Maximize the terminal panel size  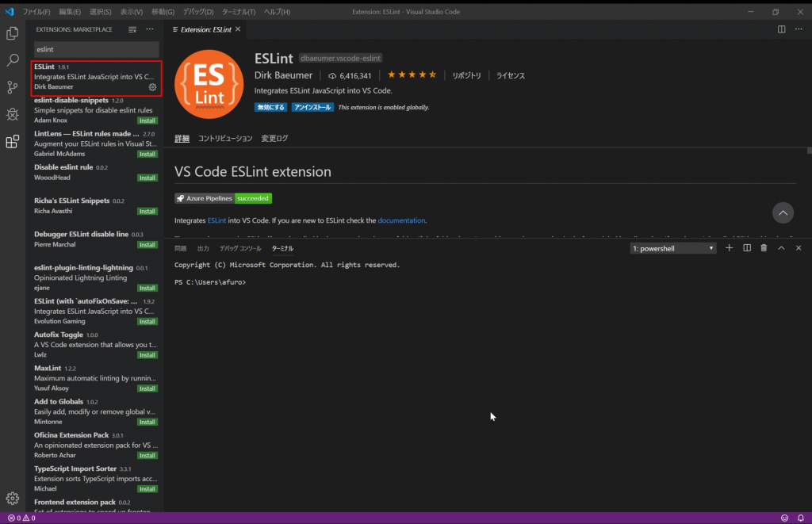[781, 248]
